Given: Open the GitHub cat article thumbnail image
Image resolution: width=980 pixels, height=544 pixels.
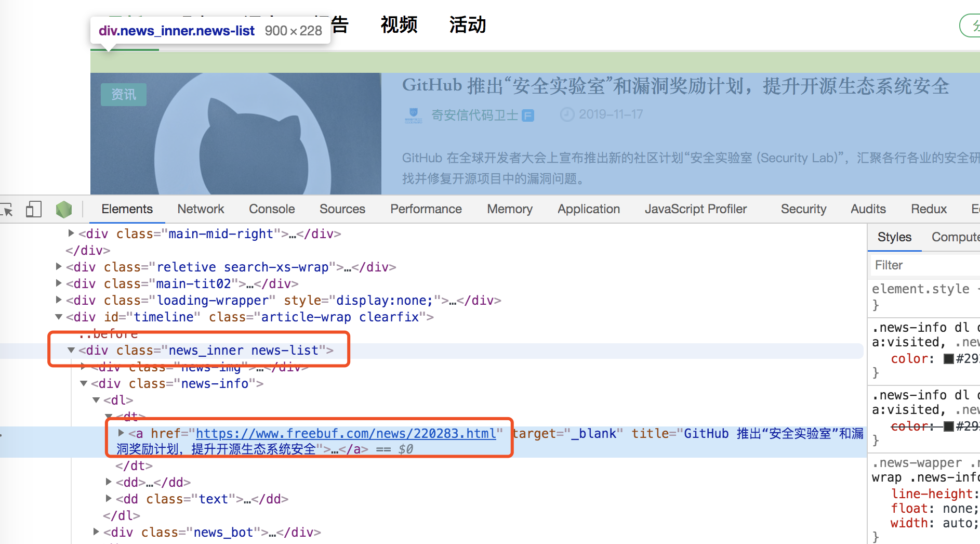Looking at the screenshot, I should tap(236, 134).
